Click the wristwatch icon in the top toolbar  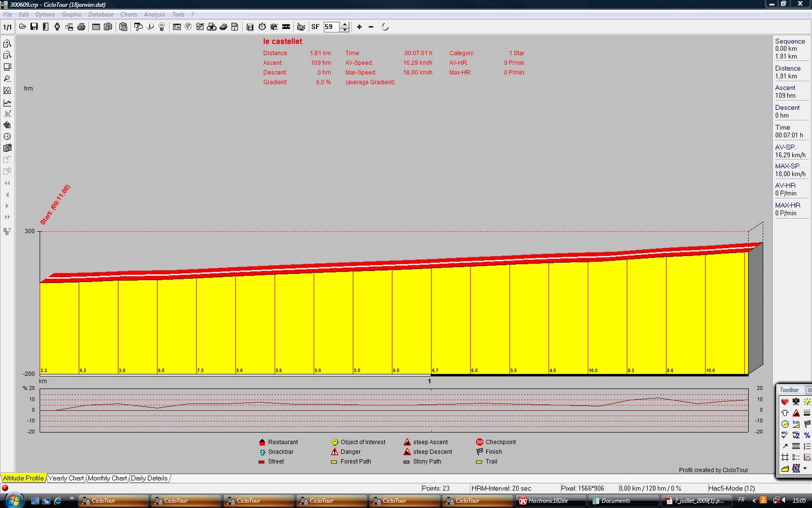click(57, 27)
